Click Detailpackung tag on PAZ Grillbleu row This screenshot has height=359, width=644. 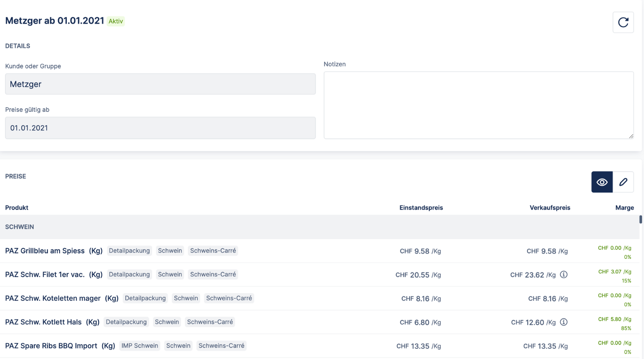click(129, 251)
